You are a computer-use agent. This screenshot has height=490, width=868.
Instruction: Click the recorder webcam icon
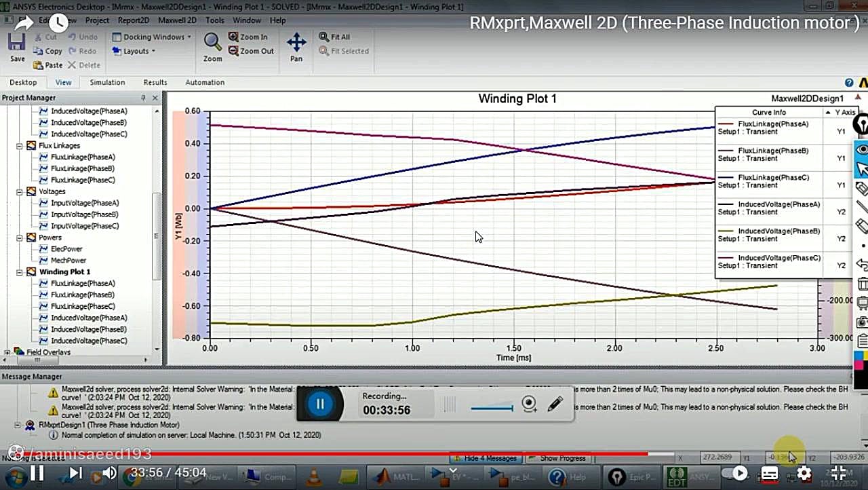[530, 404]
